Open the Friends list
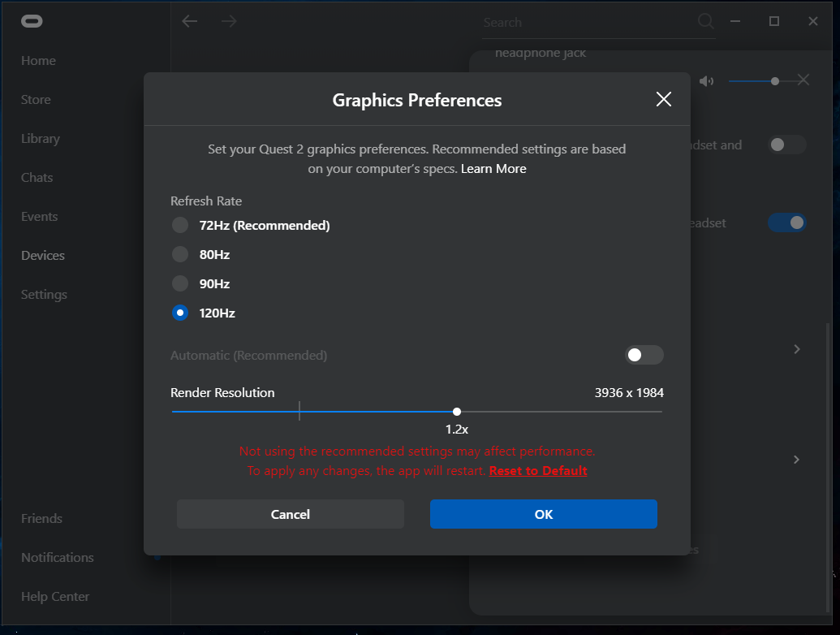Image resolution: width=840 pixels, height=635 pixels. pyautogui.click(x=41, y=519)
